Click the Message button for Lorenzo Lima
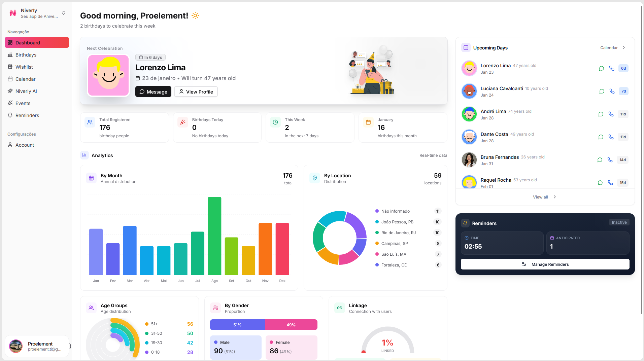This screenshot has width=644, height=361. coord(153,92)
